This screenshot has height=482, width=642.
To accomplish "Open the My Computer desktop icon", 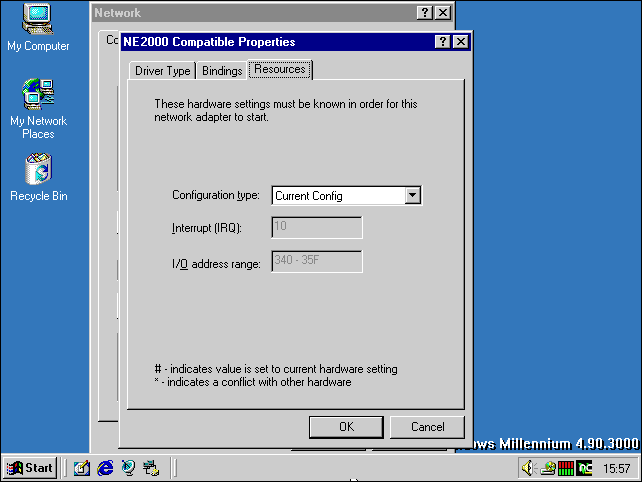I will click(x=38, y=27).
